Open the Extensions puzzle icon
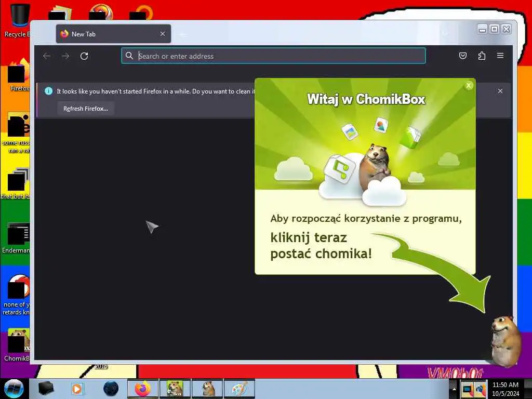 click(482, 56)
